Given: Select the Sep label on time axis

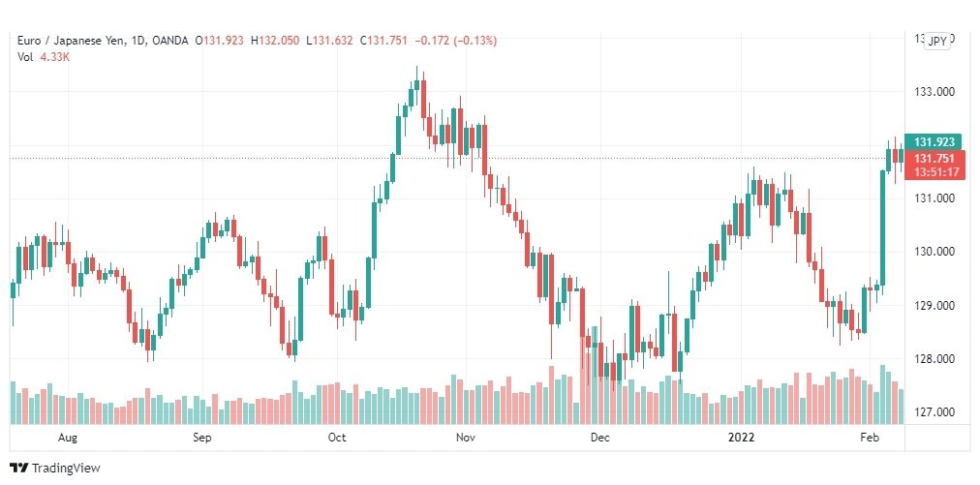Looking at the screenshot, I should pyautogui.click(x=201, y=438).
